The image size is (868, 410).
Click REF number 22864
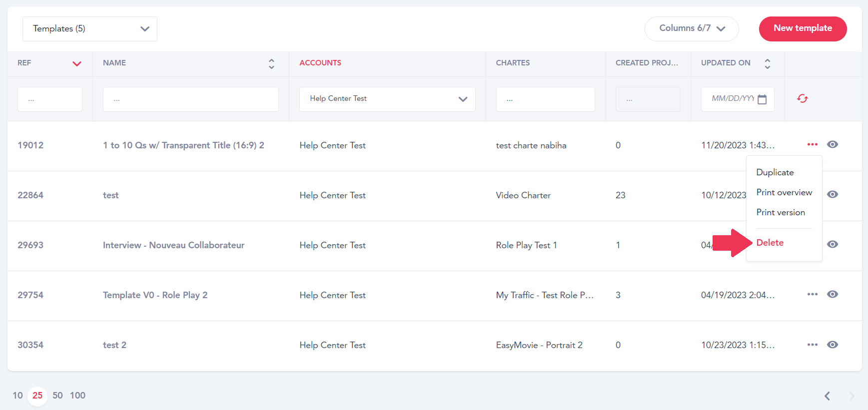pos(30,195)
